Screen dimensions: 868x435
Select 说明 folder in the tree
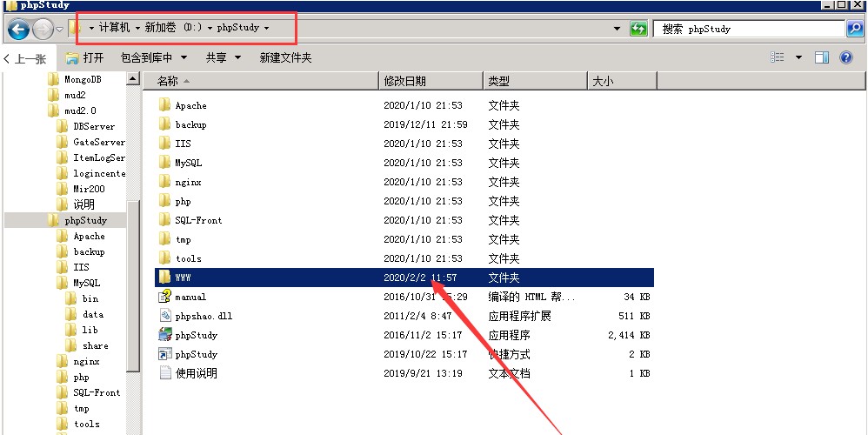(83, 204)
